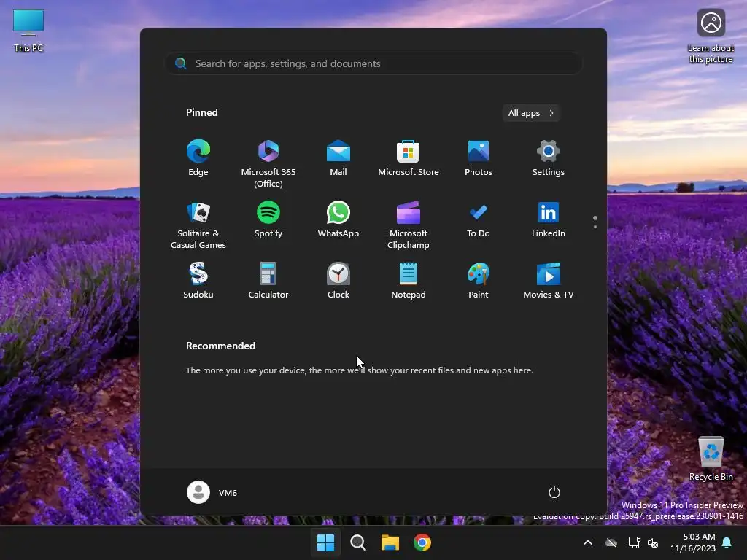Launch Google Chrome from the taskbar
This screenshot has height=560, width=747.
tap(422, 542)
